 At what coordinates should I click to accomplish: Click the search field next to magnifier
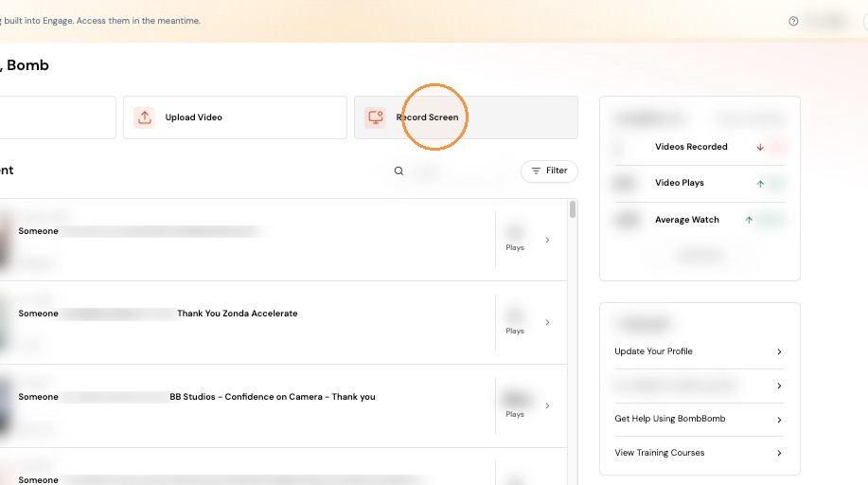tap(459, 171)
